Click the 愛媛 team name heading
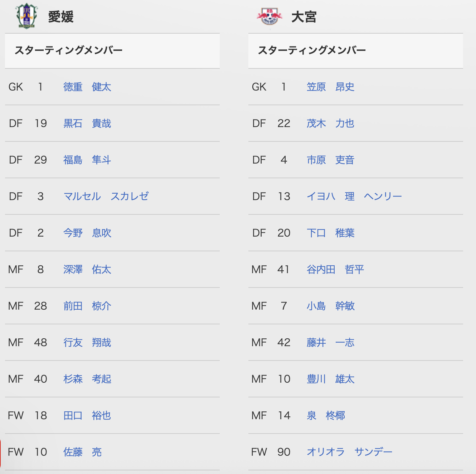476x474 pixels. (61, 17)
